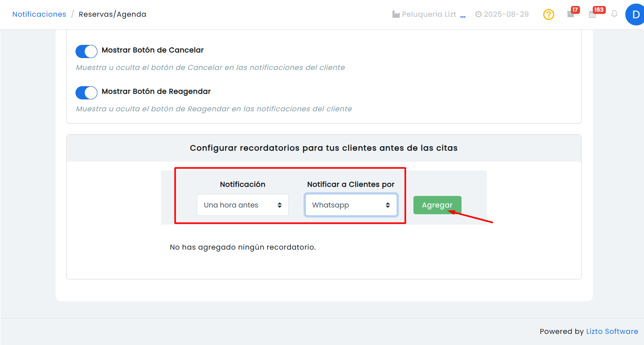Open the archive box icon with badge 17

(571, 14)
